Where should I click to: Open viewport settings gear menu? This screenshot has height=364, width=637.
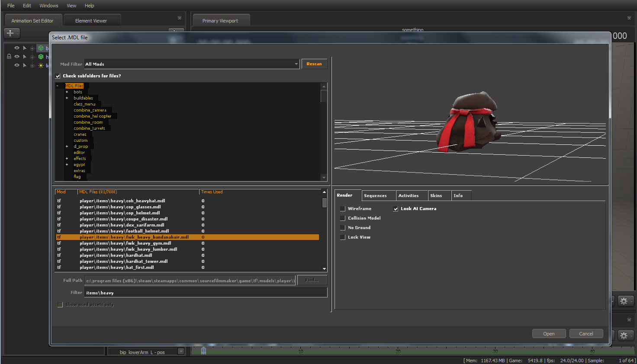[x=624, y=301]
